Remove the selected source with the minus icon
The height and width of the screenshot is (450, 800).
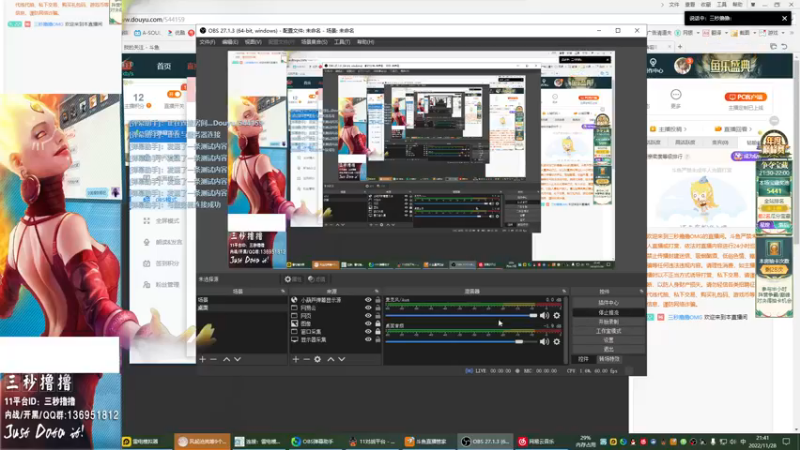(306, 359)
